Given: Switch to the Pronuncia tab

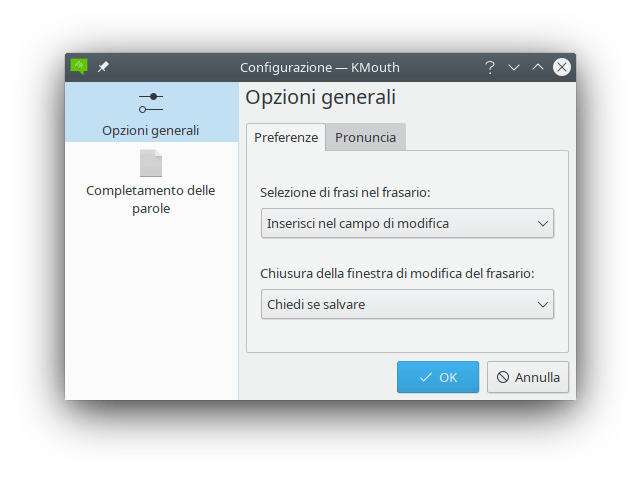Looking at the screenshot, I should [365, 138].
